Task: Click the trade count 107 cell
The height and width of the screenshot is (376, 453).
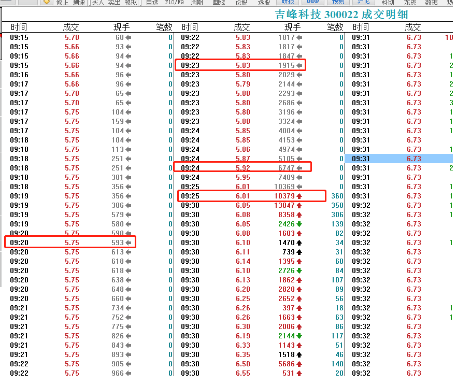Action: coord(337,280)
